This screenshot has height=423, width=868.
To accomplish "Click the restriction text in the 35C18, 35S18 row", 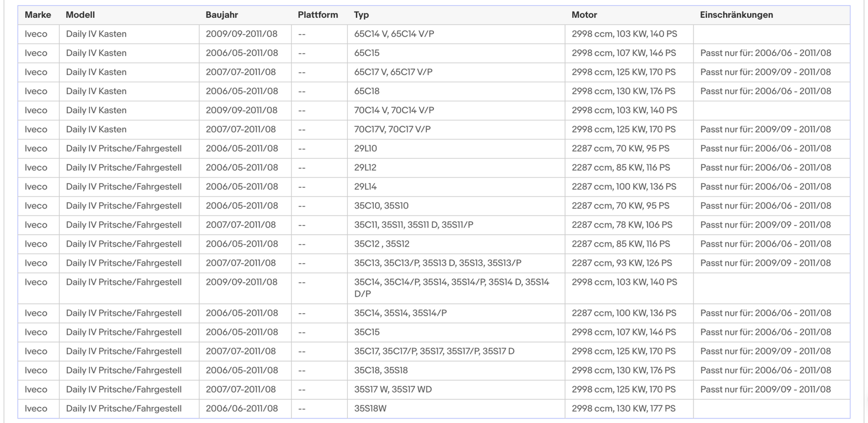I will [x=766, y=371].
